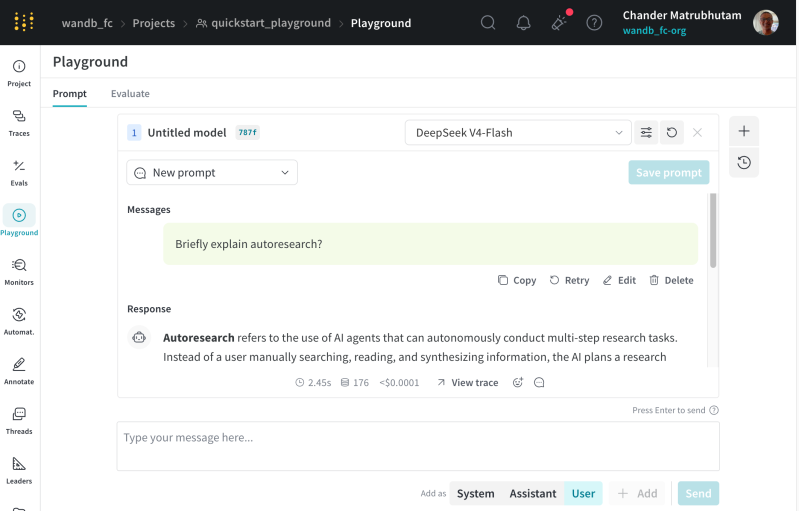Screen dimensions: 799x511
Task: Click the Send button
Action: (x=698, y=493)
